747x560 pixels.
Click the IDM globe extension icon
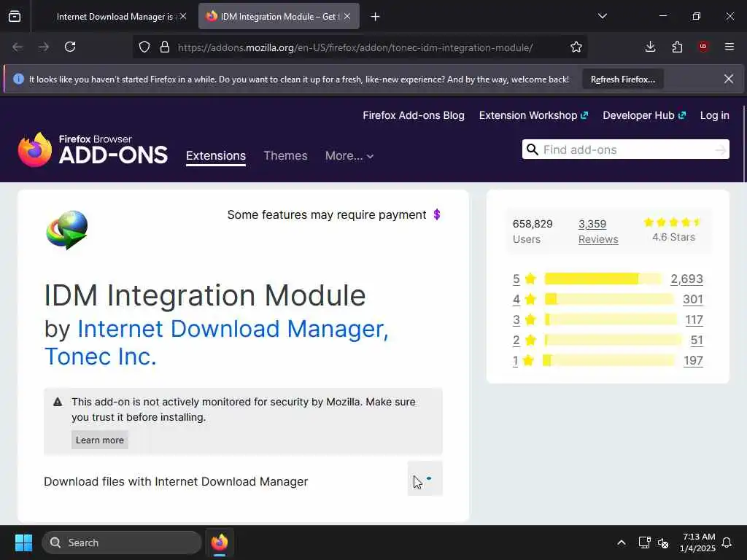coord(66,230)
